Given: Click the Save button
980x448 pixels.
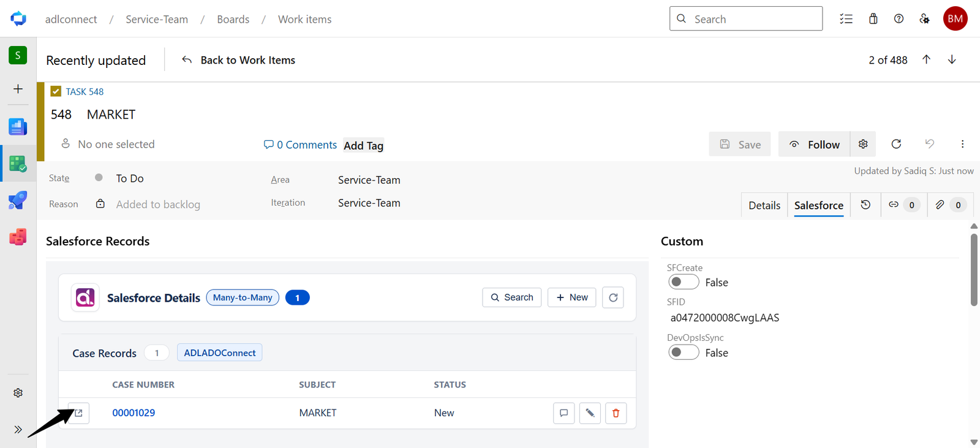Looking at the screenshot, I should tap(740, 144).
